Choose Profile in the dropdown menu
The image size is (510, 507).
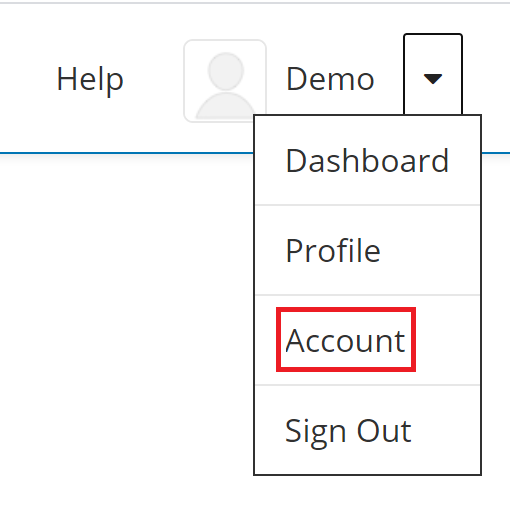point(367,250)
